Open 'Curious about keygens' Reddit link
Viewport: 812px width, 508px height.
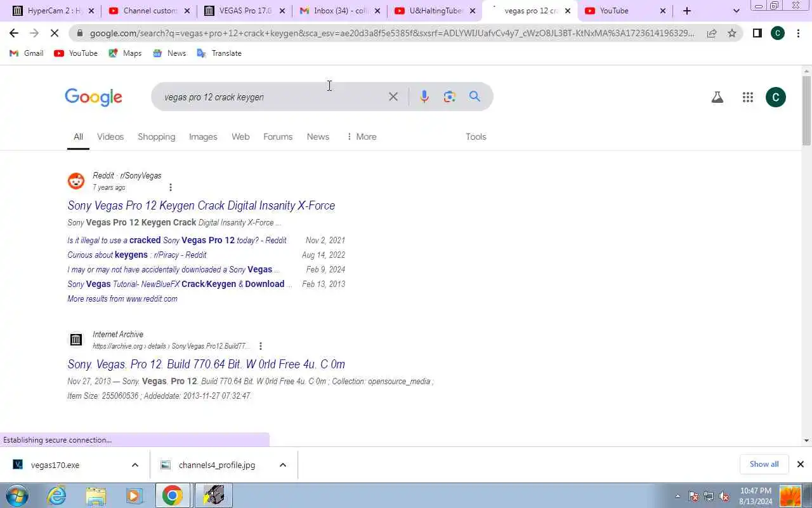(137, 255)
